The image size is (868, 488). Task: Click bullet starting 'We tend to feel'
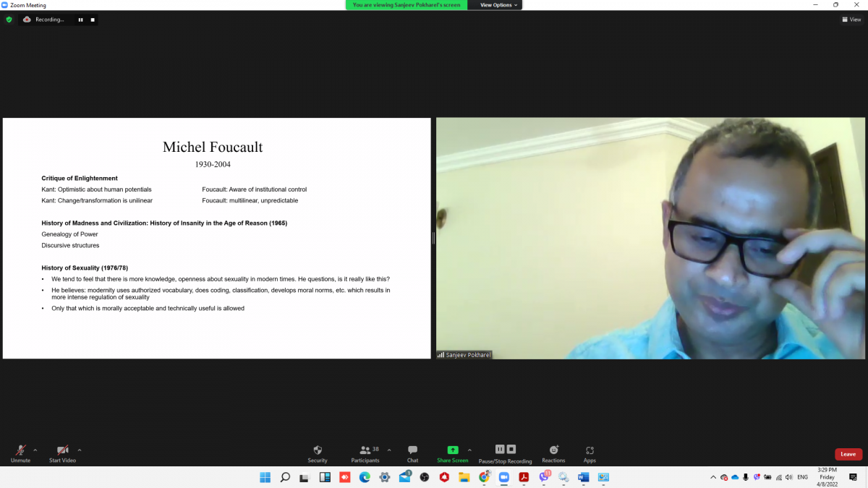point(221,279)
